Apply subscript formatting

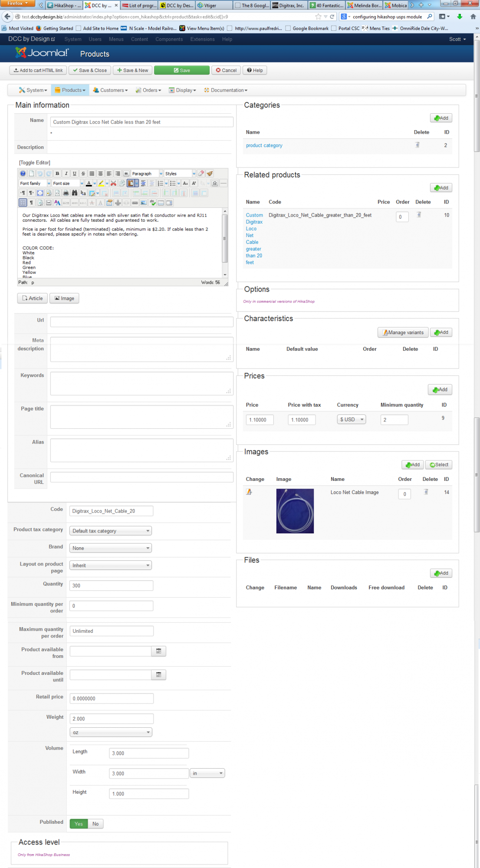(185, 183)
